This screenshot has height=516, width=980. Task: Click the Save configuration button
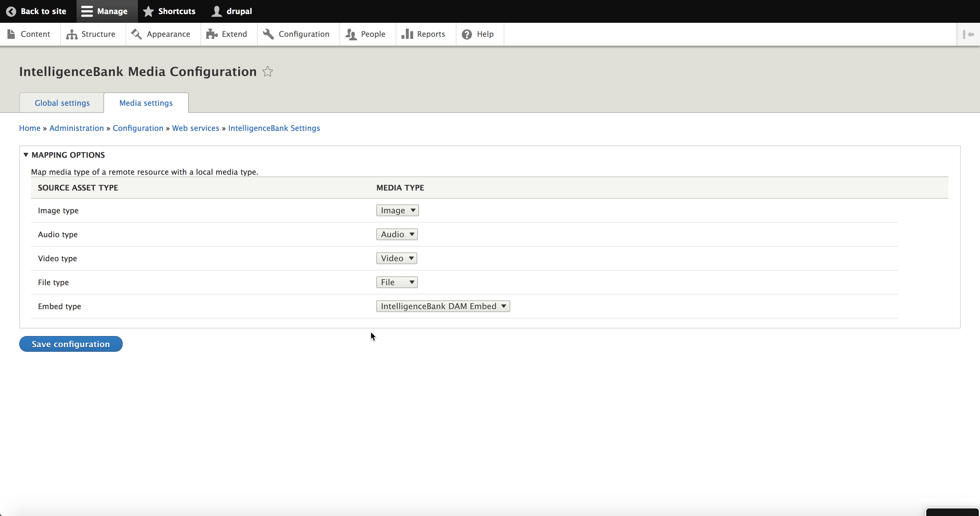[71, 344]
